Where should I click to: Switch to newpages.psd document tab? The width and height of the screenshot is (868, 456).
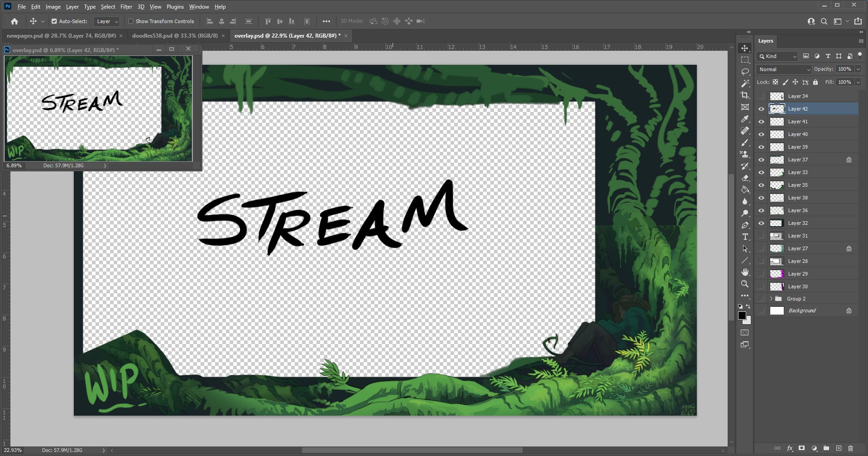61,35
